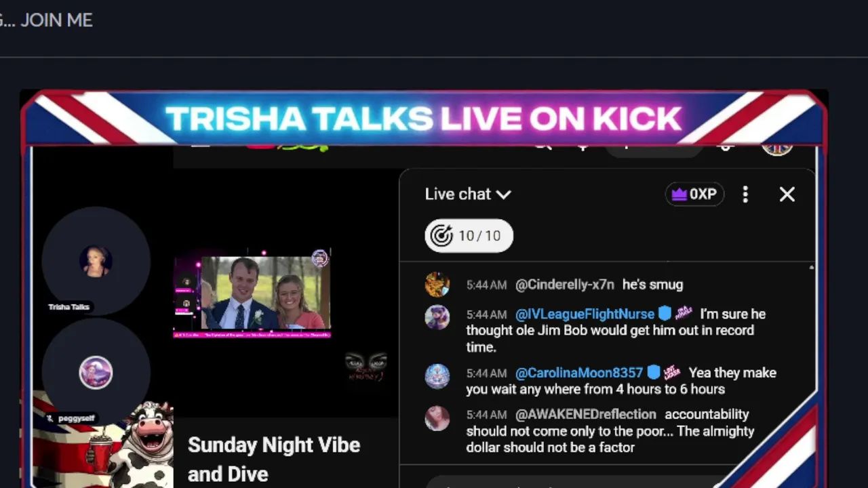Click the "he's smug" chat message
Image resolution: width=868 pixels, height=488 pixels.
coord(652,285)
